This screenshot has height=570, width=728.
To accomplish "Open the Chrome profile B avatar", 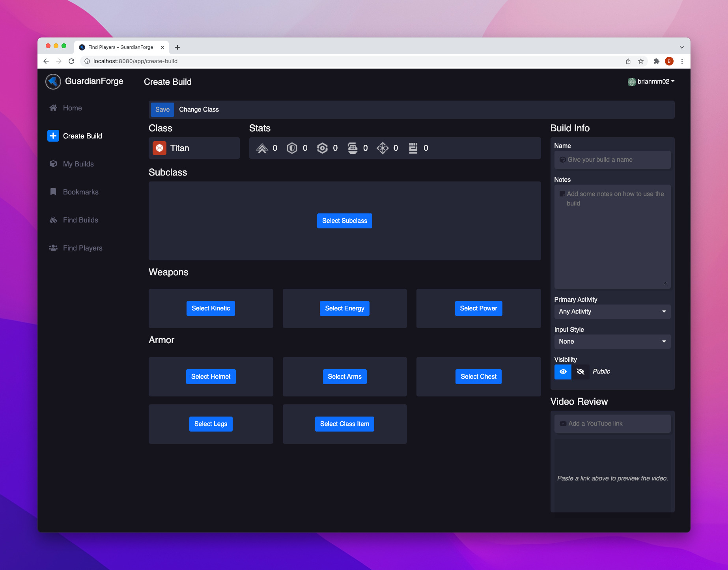I will 669,61.
